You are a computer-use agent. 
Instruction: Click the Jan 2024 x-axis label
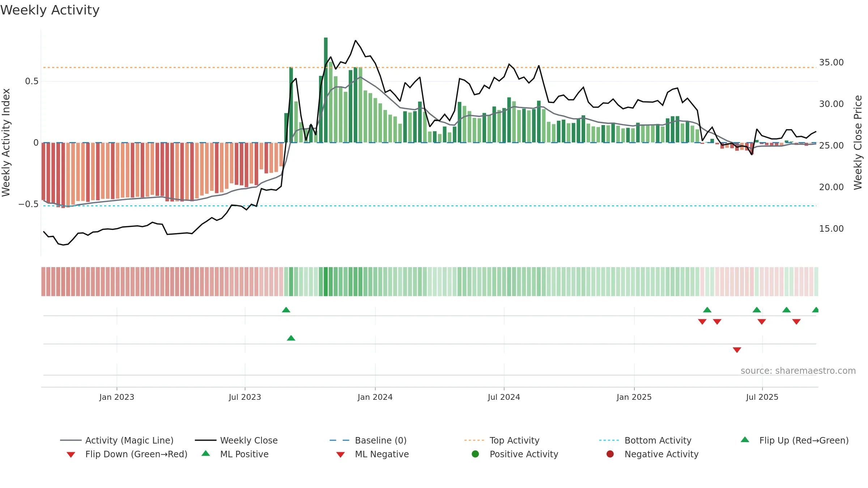(x=375, y=397)
